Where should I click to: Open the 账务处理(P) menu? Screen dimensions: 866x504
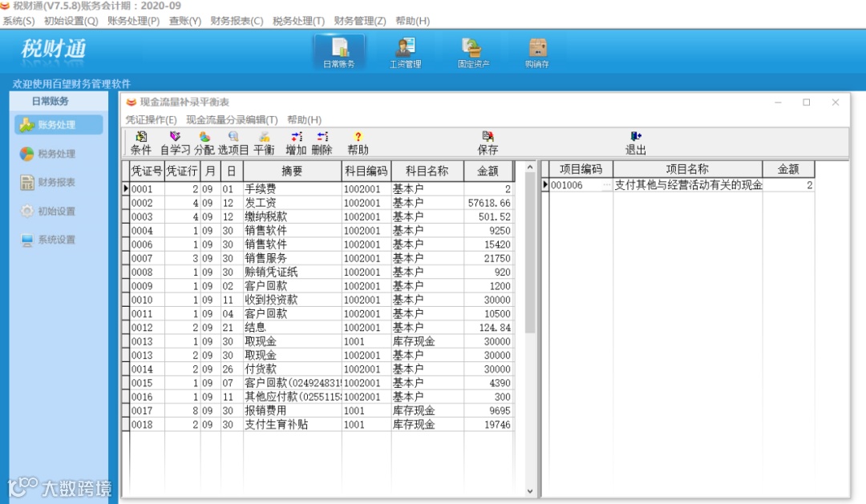click(x=134, y=21)
